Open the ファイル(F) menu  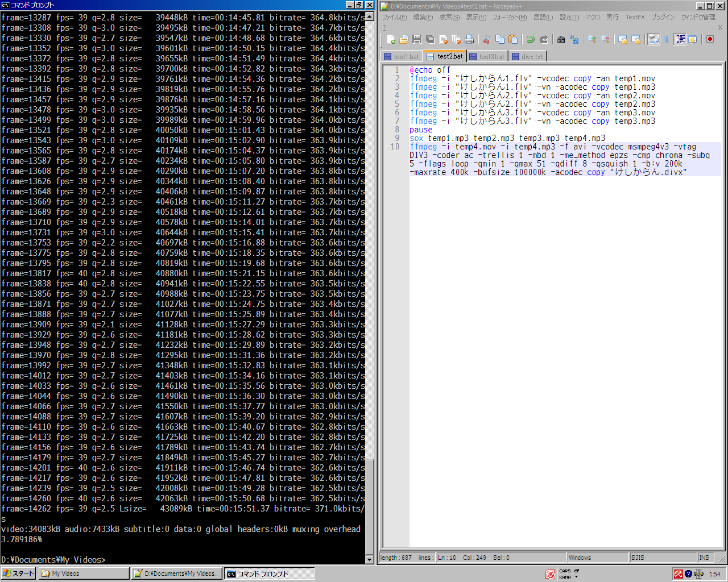point(395,17)
